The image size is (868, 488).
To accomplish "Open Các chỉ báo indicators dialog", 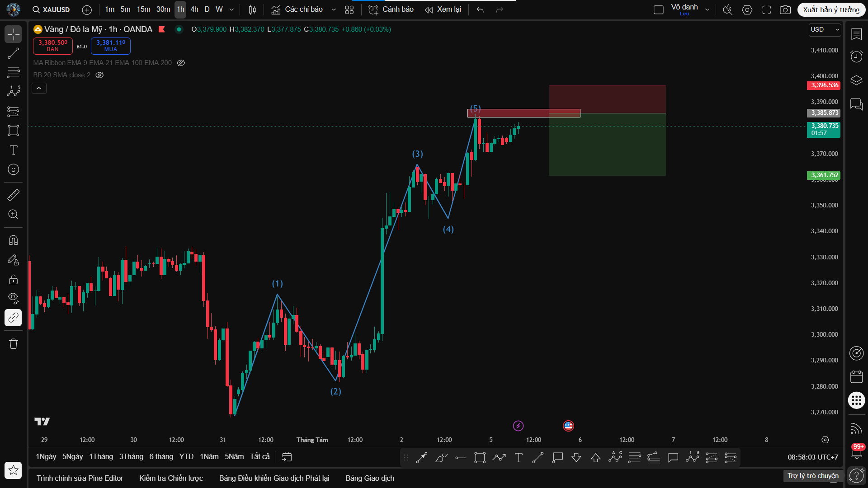I will [297, 9].
